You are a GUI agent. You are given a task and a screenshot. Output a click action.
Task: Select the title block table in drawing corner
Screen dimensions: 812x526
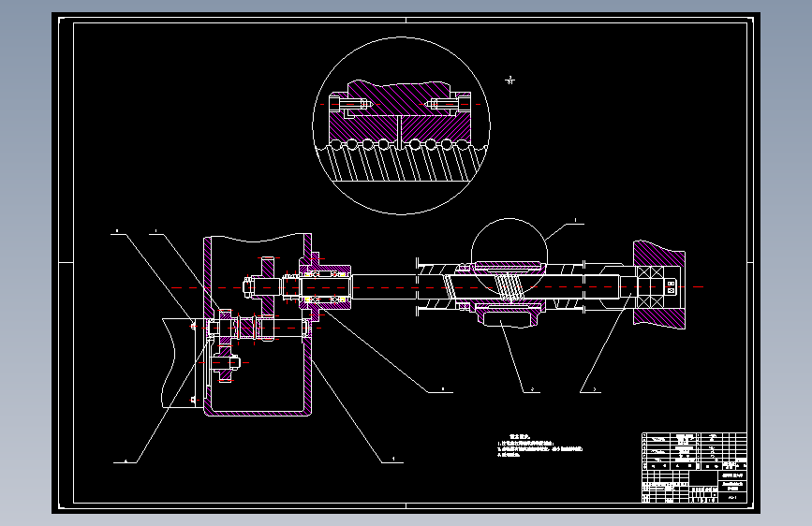[x=694, y=467]
